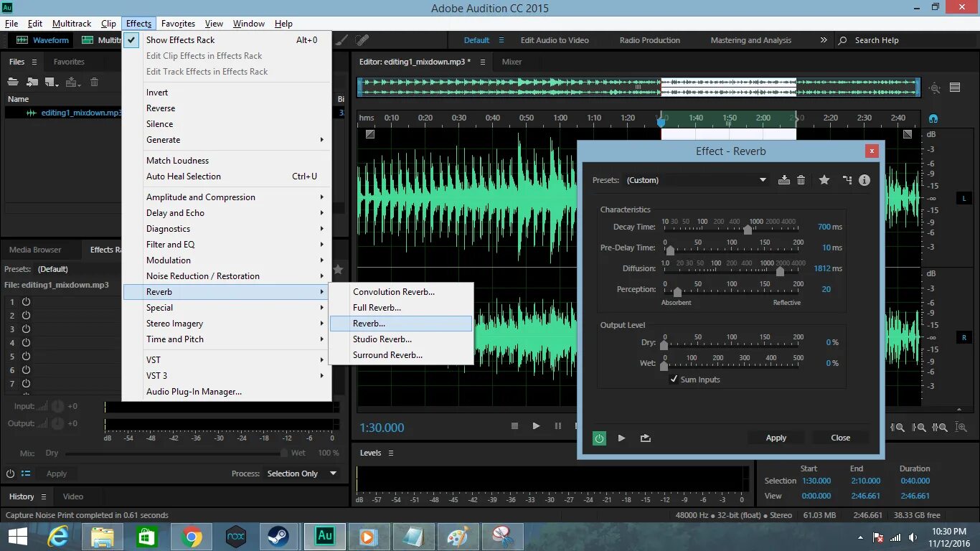Toggle the left channel L button

(963, 198)
